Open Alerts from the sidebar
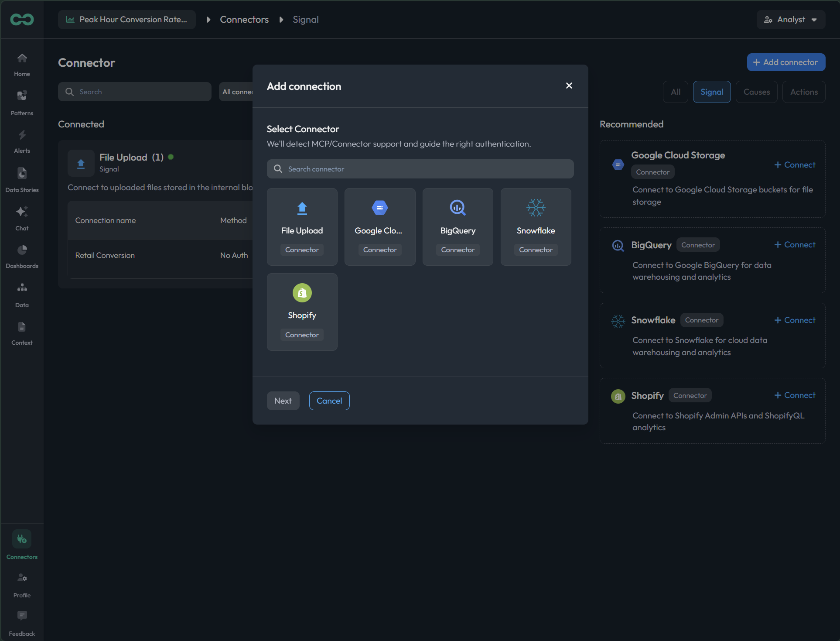Image resolution: width=840 pixels, height=641 pixels. coord(22,141)
